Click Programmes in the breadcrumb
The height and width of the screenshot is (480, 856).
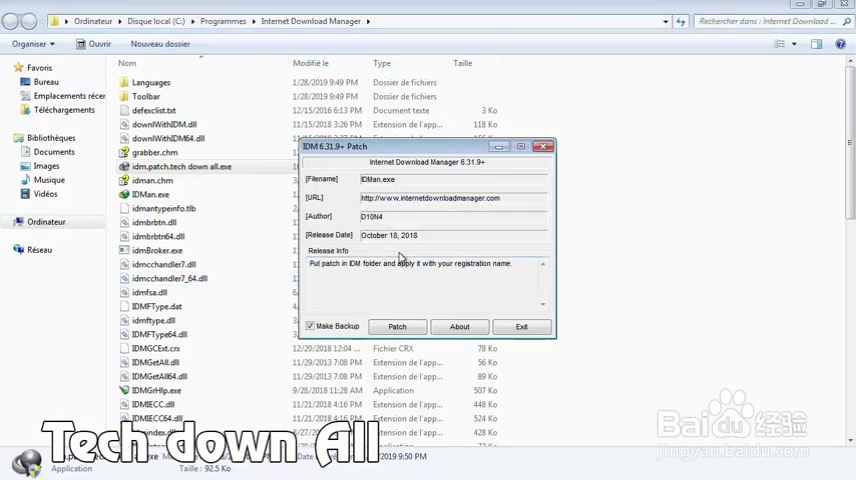click(223, 21)
